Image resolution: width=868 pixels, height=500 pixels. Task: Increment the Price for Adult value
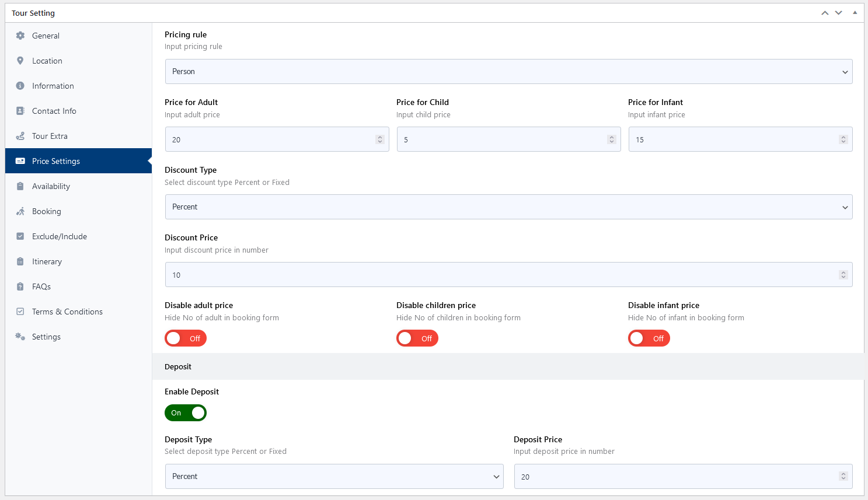coord(381,136)
